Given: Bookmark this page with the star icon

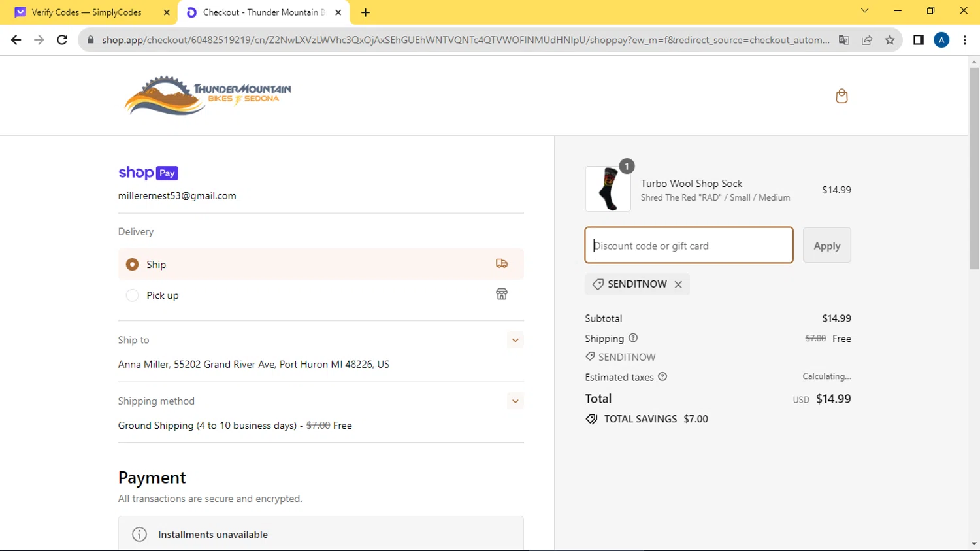Looking at the screenshot, I should pyautogui.click(x=890, y=40).
